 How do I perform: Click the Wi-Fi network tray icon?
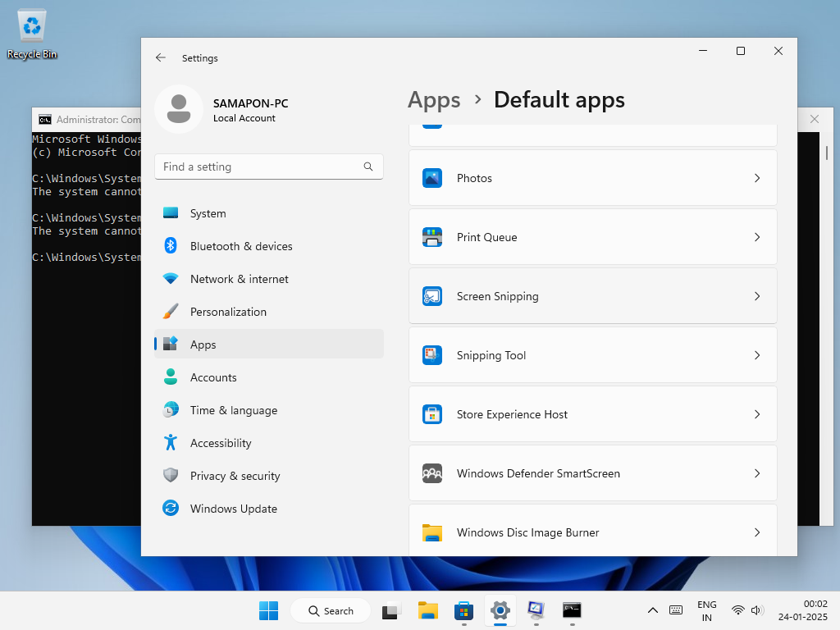point(737,610)
